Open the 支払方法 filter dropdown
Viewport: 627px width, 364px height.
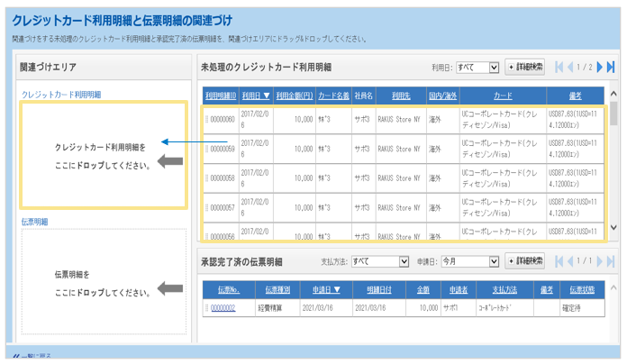pyautogui.click(x=378, y=262)
